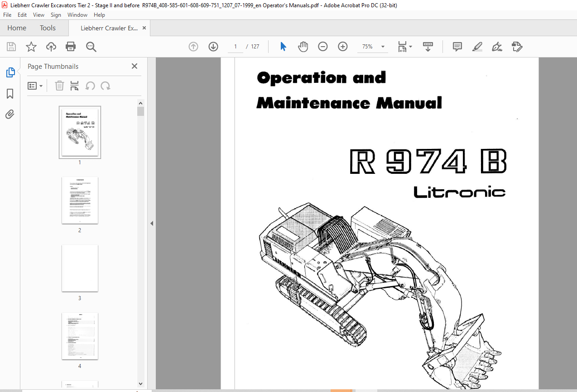The image size is (577, 392).
Task: Rotate page counterclockwise
Action: (90, 86)
